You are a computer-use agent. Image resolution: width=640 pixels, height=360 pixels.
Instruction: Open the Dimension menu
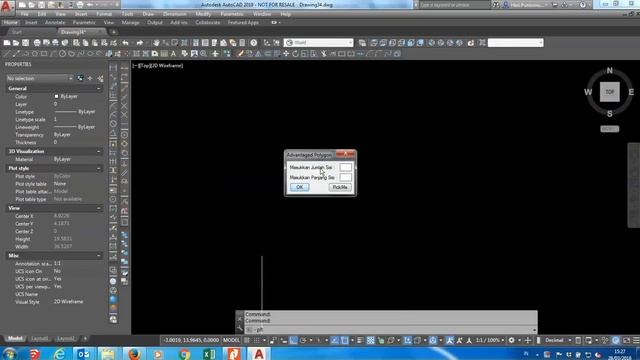pyautogui.click(x=175, y=14)
